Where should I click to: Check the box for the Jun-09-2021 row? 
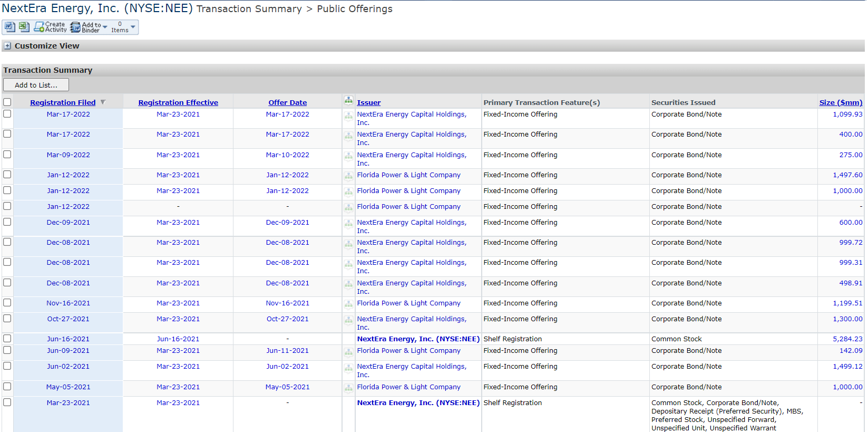[7, 350]
